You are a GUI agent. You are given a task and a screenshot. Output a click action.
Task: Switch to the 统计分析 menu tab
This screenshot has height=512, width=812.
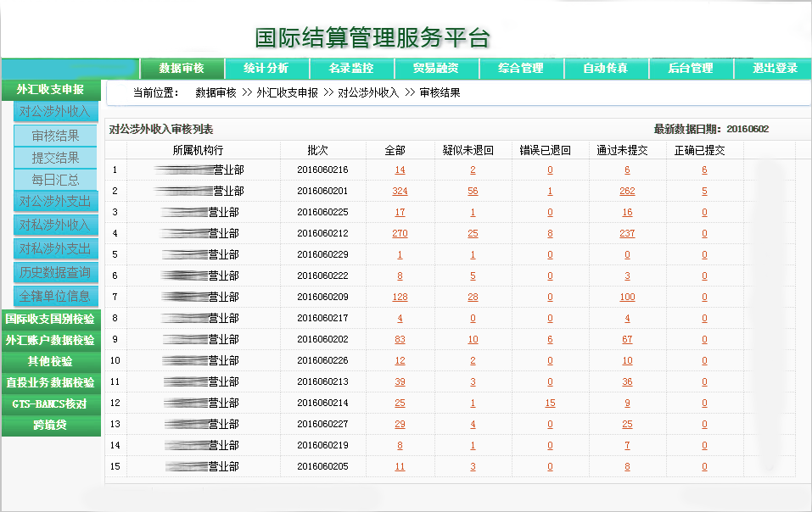(x=266, y=69)
